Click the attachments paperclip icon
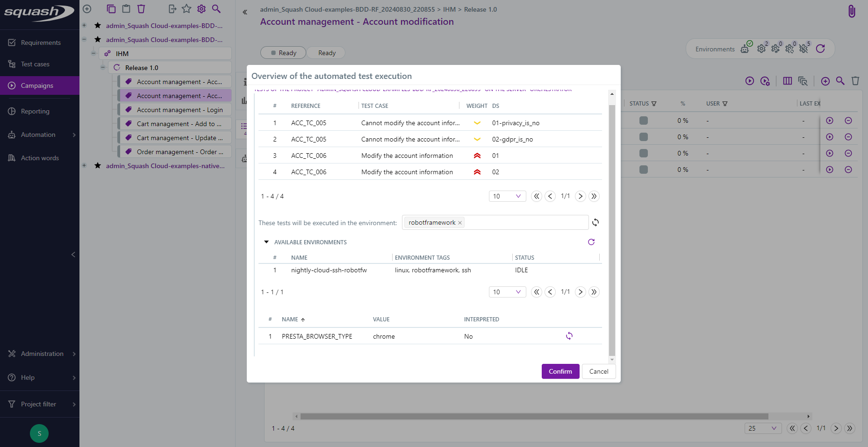This screenshot has height=447, width=868. pyautogui.click(x=852, y=11)
